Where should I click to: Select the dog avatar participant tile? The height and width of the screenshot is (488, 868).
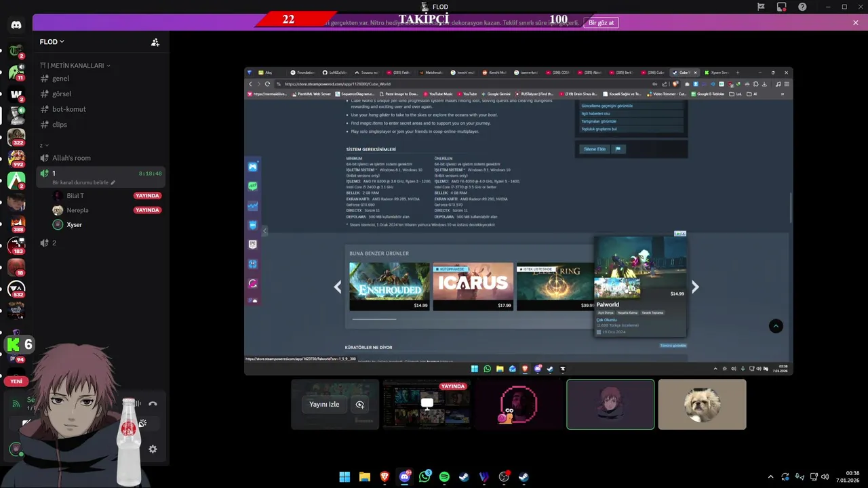click(702, 405)
